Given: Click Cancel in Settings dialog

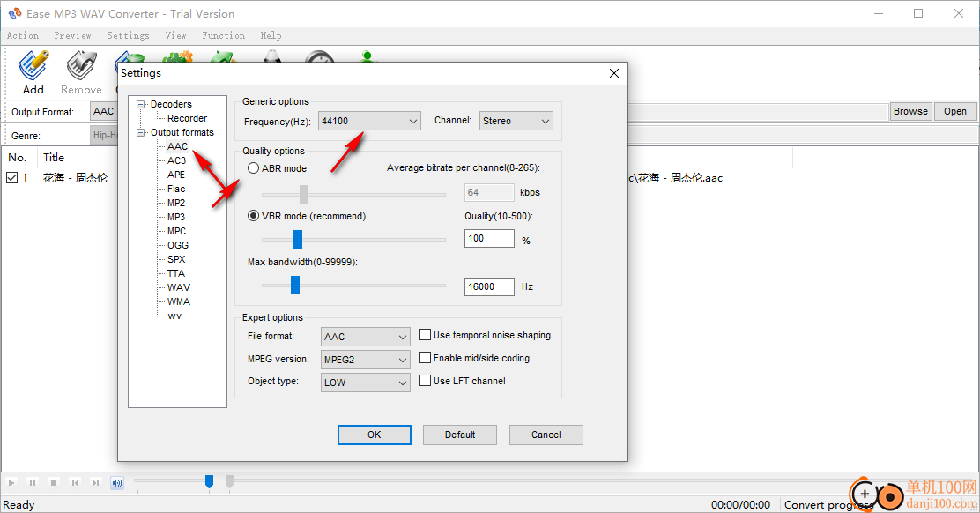Looking at the screenshot, I should (x=546, y=435).
